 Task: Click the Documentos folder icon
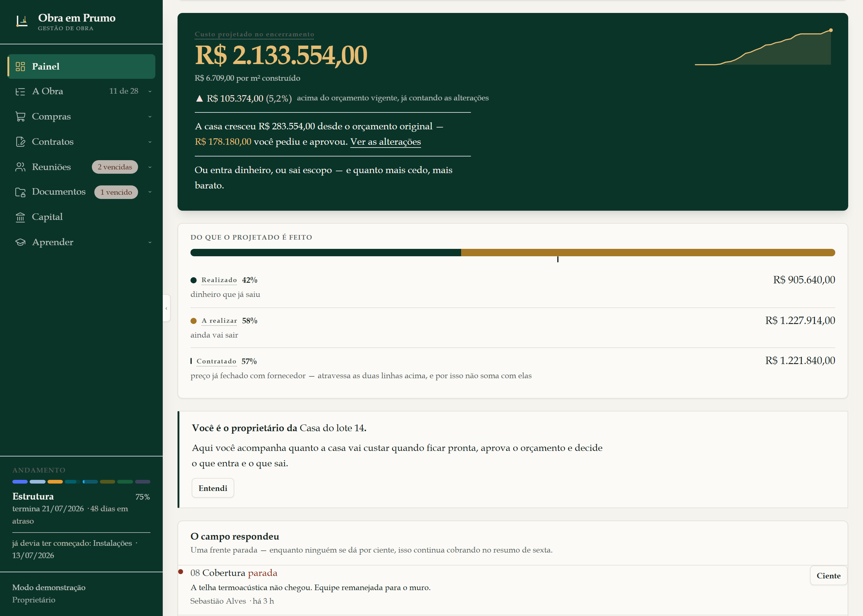pos(20,192)
